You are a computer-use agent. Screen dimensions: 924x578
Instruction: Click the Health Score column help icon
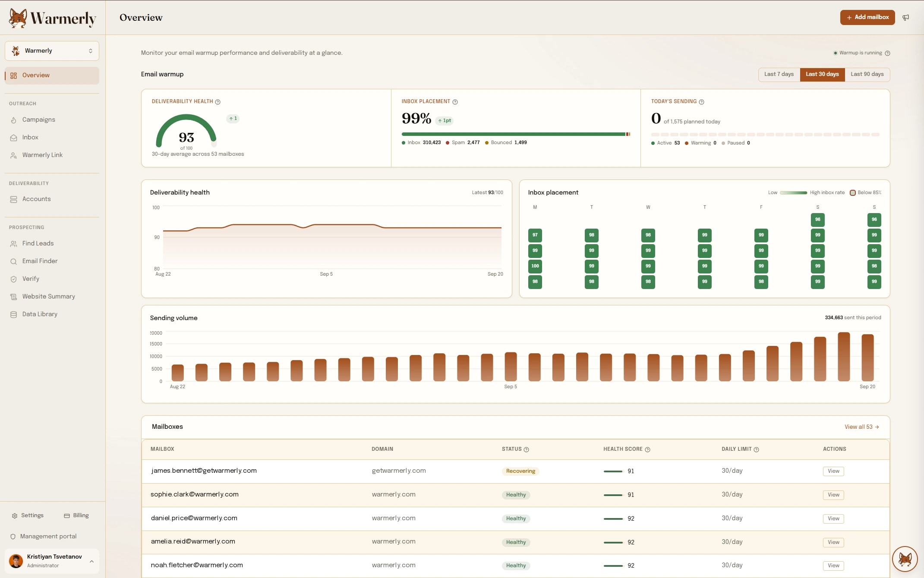coord(647,449)
